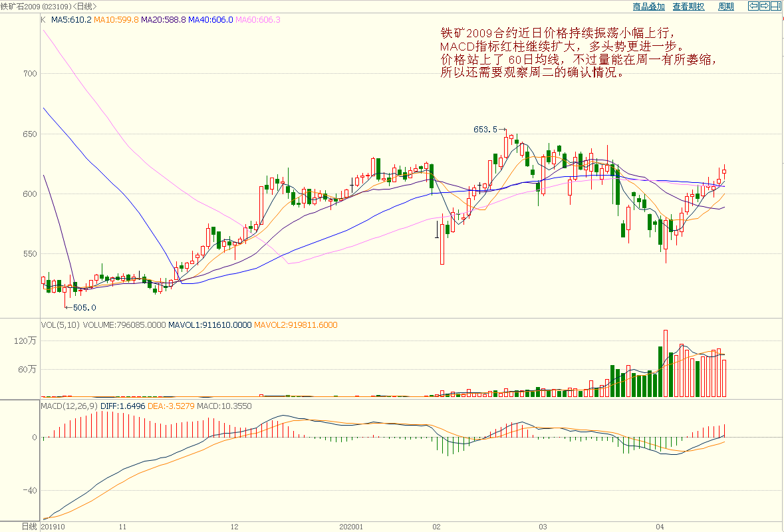The image size is (784, 532).
Task: Select the pink MA60 indicator label
Action: click(258, 20)
